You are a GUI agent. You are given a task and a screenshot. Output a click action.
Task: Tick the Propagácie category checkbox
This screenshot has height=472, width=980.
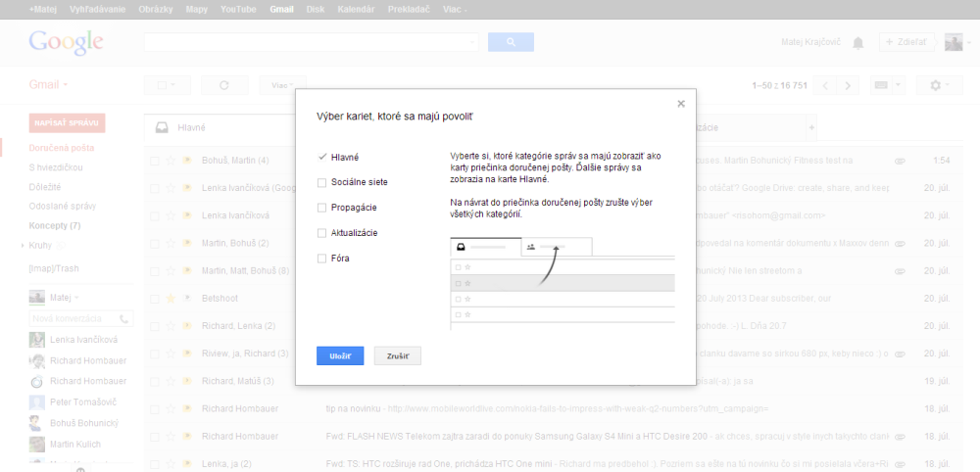322,208
